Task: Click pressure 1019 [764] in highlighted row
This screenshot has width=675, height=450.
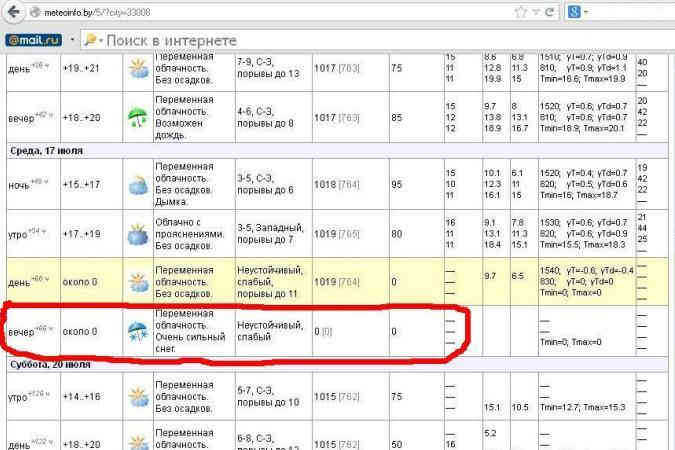Action: click(337, 282)
